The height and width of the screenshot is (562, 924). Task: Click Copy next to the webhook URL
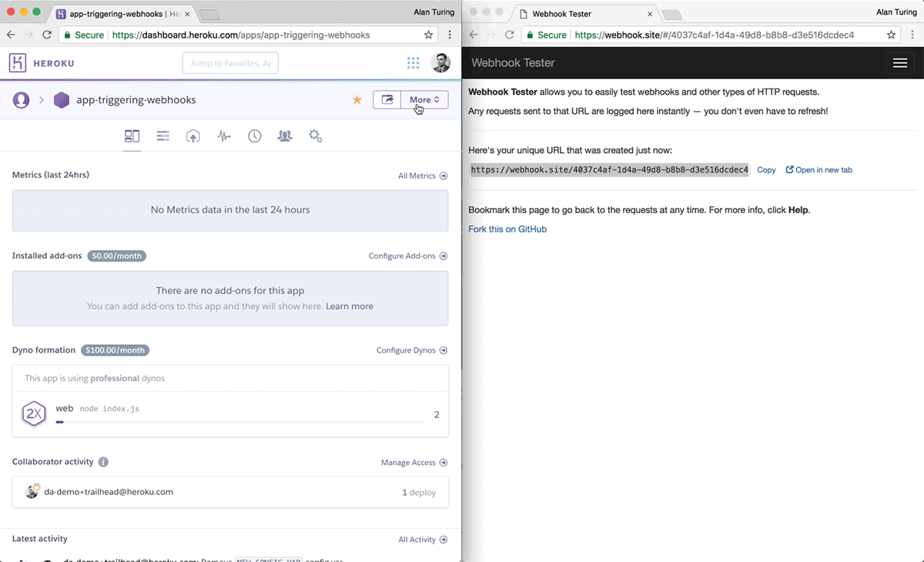click(766, 170)
